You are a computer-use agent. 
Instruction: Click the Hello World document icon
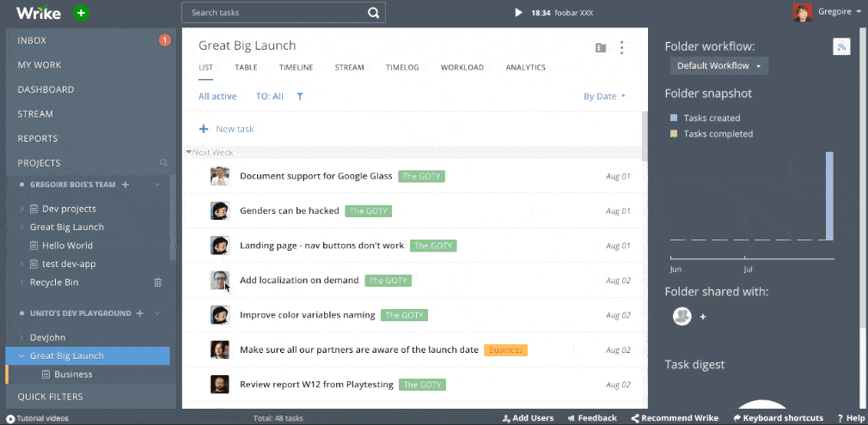(34, 246)
